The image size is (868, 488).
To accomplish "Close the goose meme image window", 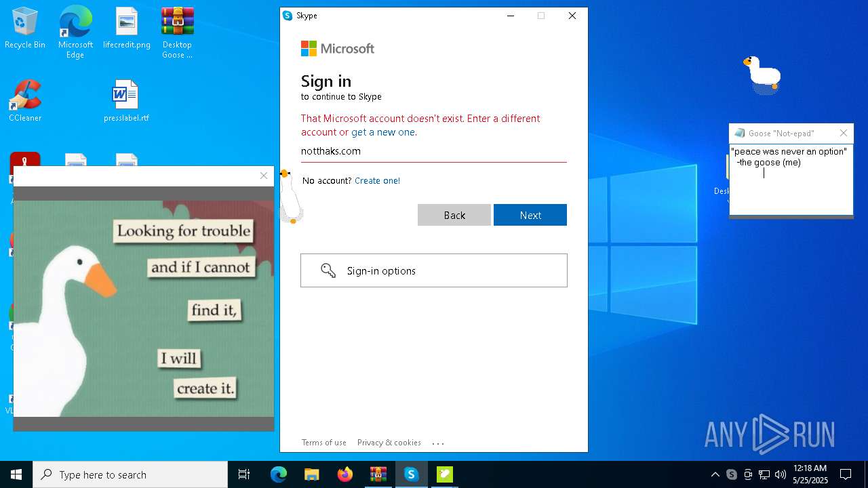I will (x=264, y=176).
